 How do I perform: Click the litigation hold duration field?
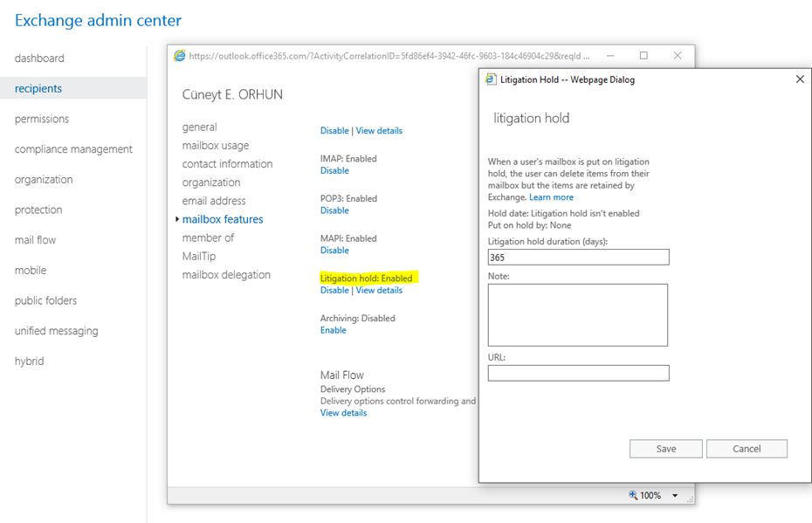click(x=579, y=258)
